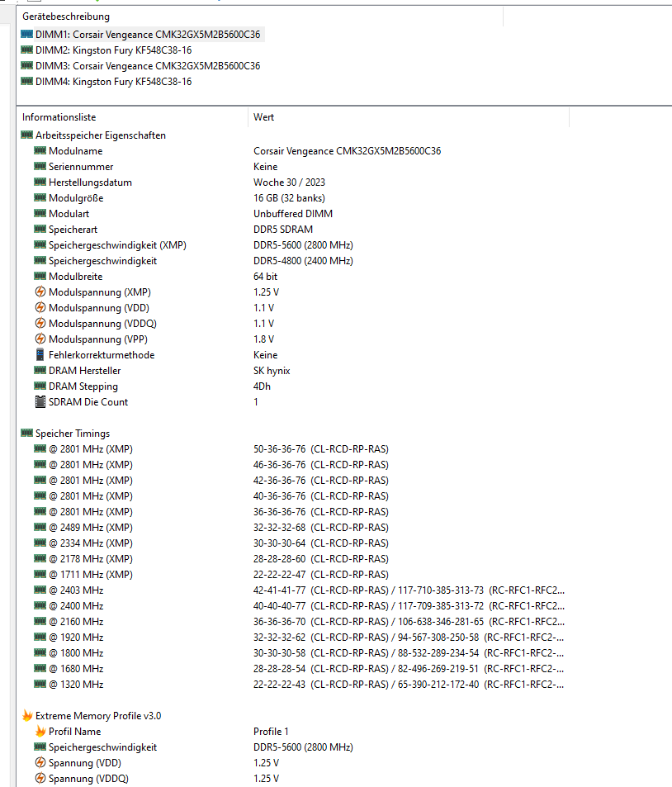The width and height of the screenshot is (672, 787).
Task: Click the @ 1800 MHz label
Action: pos(76,653)
